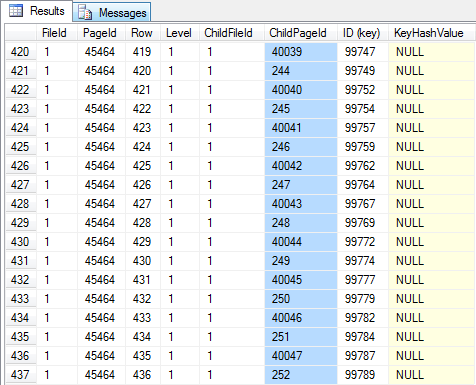The width and height of the screenshot is (476, 385).
Task: Click ID (key) cell 99777
Action: [363, 280]
